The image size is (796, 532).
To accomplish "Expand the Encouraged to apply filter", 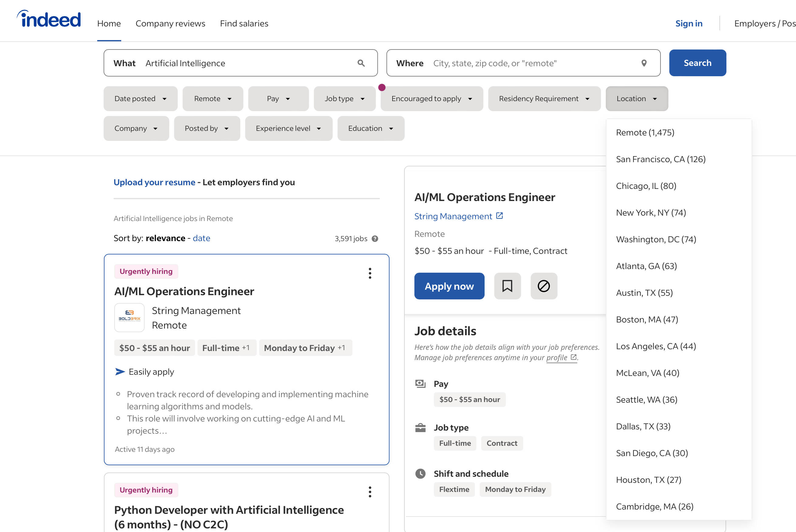I will click(x=432, y=99).
